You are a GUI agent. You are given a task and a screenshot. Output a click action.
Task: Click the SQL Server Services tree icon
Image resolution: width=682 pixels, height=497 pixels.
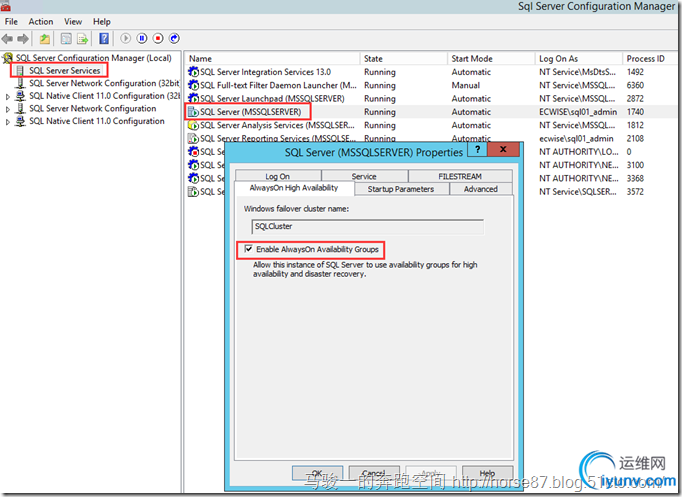[x=20, y=70]
